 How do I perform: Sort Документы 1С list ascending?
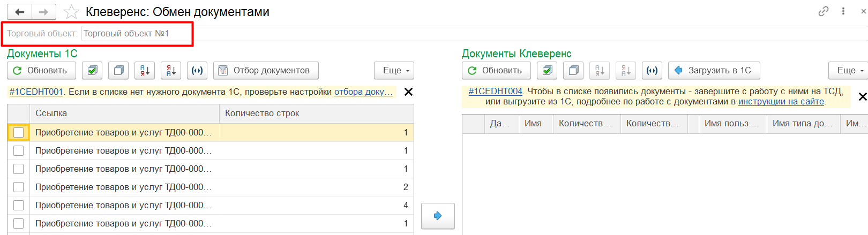(145, 71)
